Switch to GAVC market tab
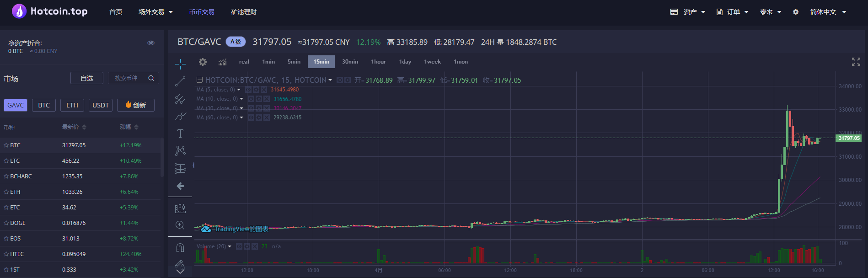Image resolution: width=868 pixels, height=278 pixels. (16, 105)
